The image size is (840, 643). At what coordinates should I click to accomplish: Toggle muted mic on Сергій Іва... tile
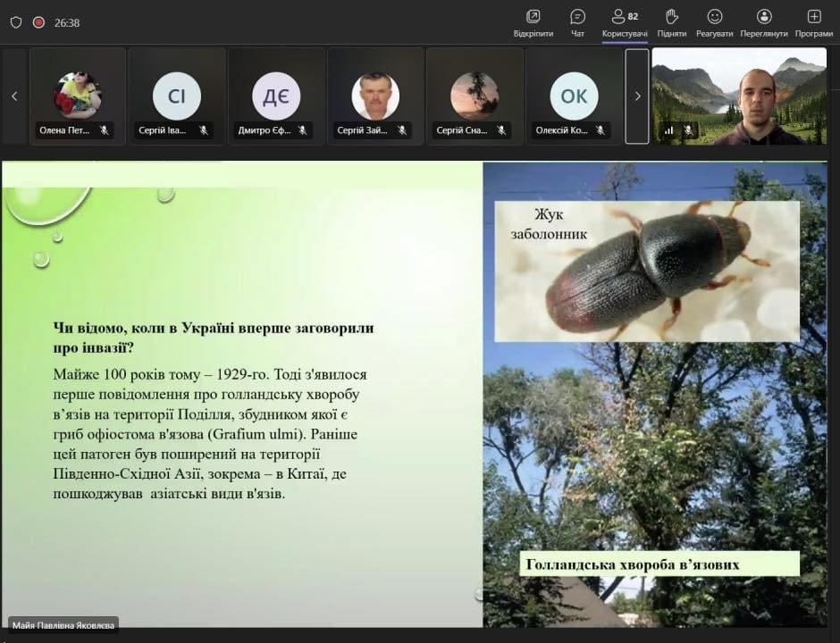click(x=204, y=130)
